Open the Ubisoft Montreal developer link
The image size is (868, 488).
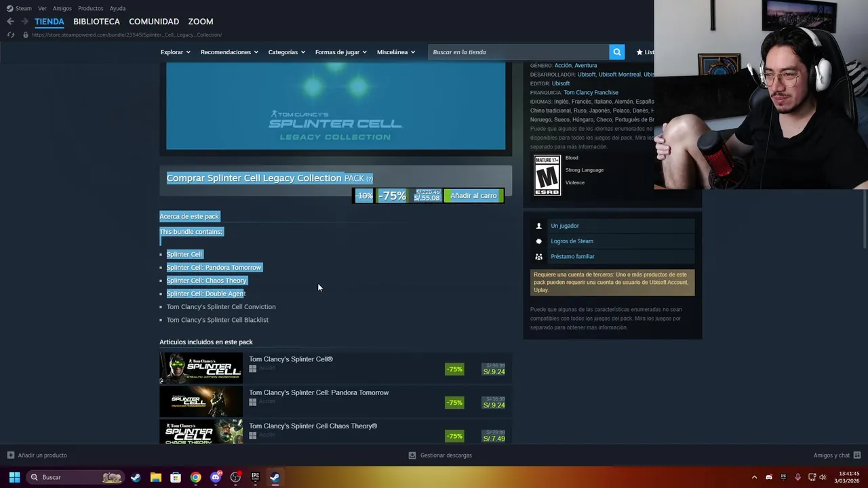click(x=620, y=75)
